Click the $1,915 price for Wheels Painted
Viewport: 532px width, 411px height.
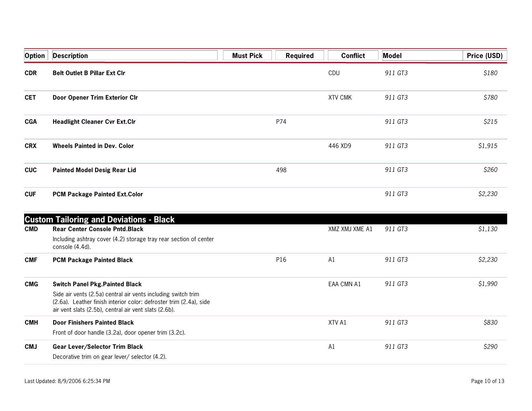click(488, 146)
